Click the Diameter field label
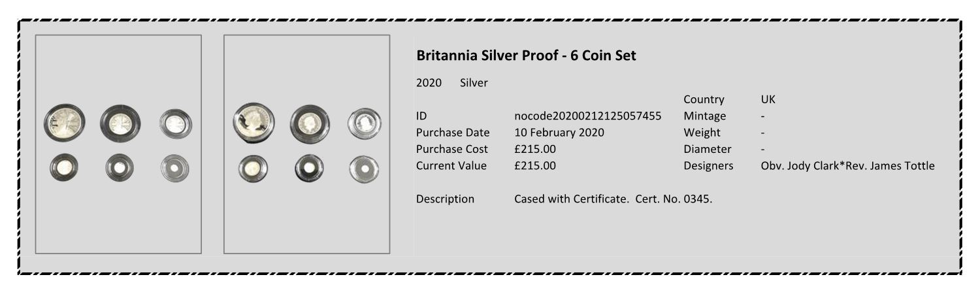Screen dimensions: 980x294 [x=707, y=149]
